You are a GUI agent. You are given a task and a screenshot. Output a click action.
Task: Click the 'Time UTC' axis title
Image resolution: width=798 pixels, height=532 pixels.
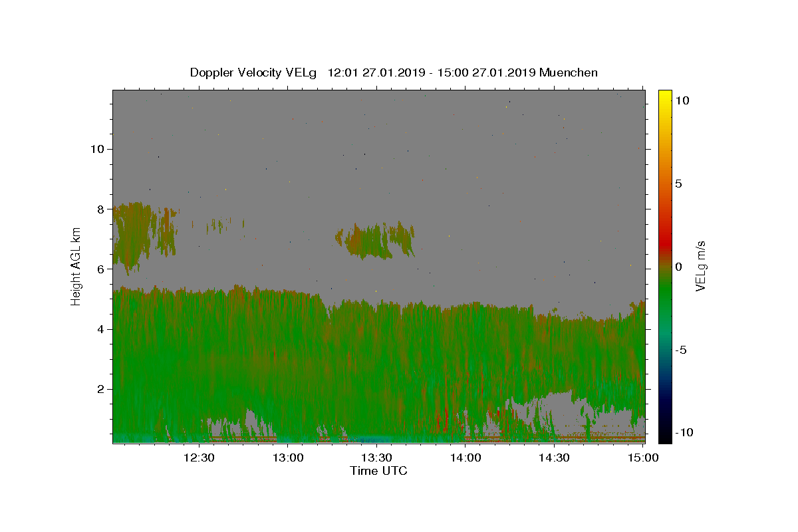[378, 471]
